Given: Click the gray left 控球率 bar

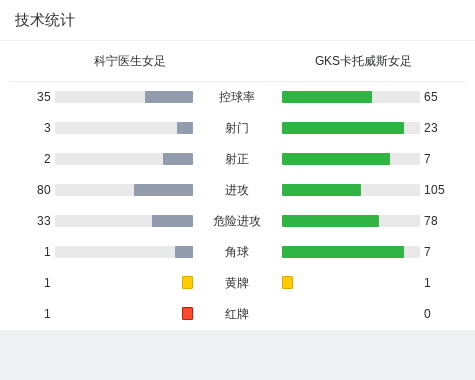Looking at the screenshot, I should (x=169, y=97).
